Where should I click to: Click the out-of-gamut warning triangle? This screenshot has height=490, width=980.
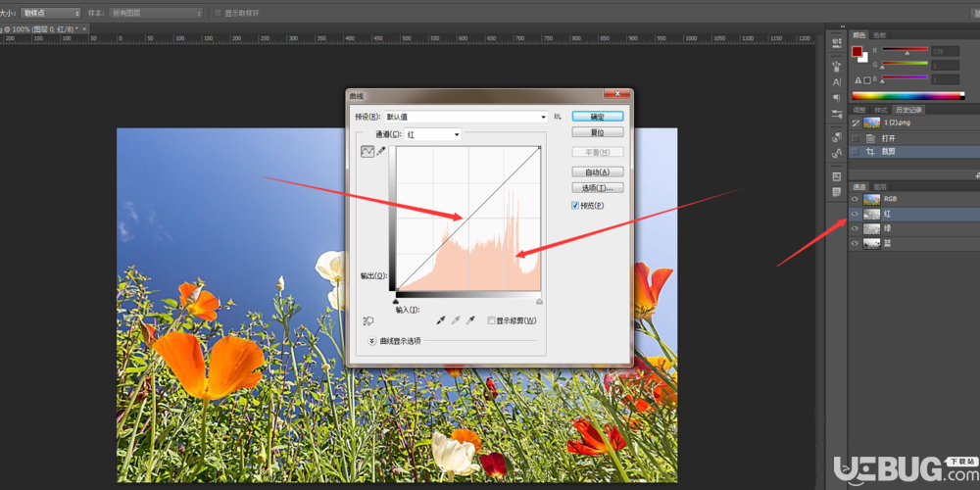click(x=858, y=80)
